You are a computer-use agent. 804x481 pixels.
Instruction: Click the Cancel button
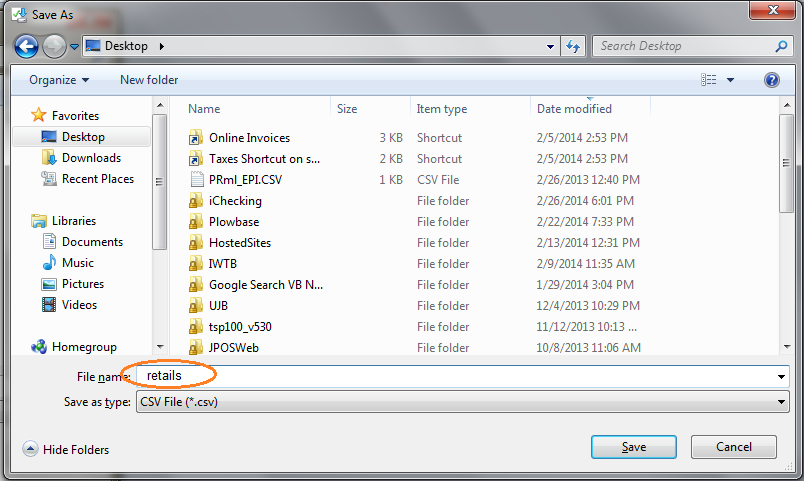pyautogui.click(x=734, y=447)
